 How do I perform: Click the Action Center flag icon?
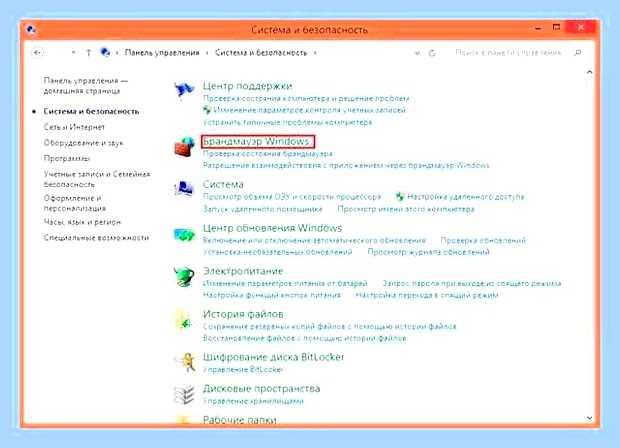[x=184, y=90]
